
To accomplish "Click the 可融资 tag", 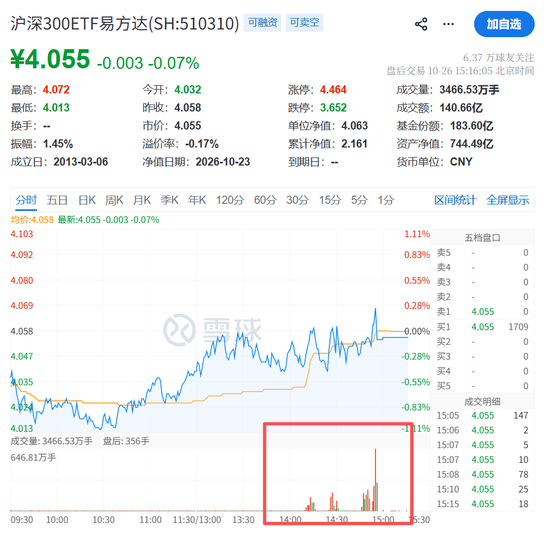I will [x=262, y=23].
